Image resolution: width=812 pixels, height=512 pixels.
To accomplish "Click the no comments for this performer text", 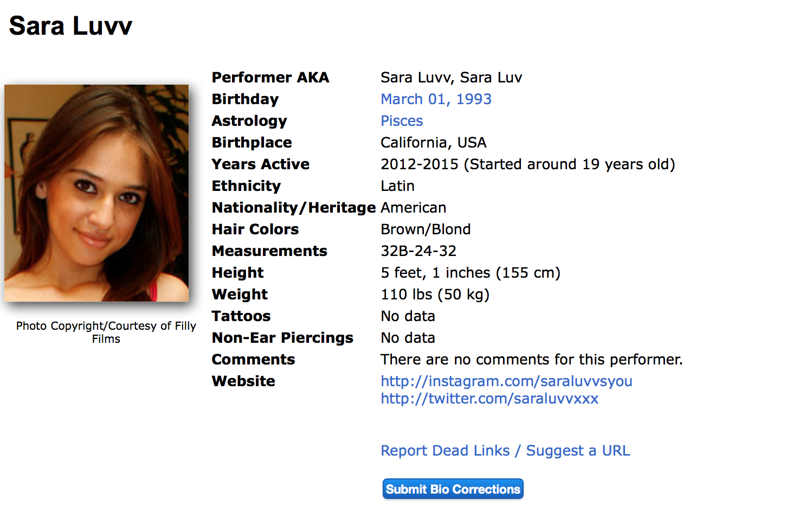I will [531, 360].
